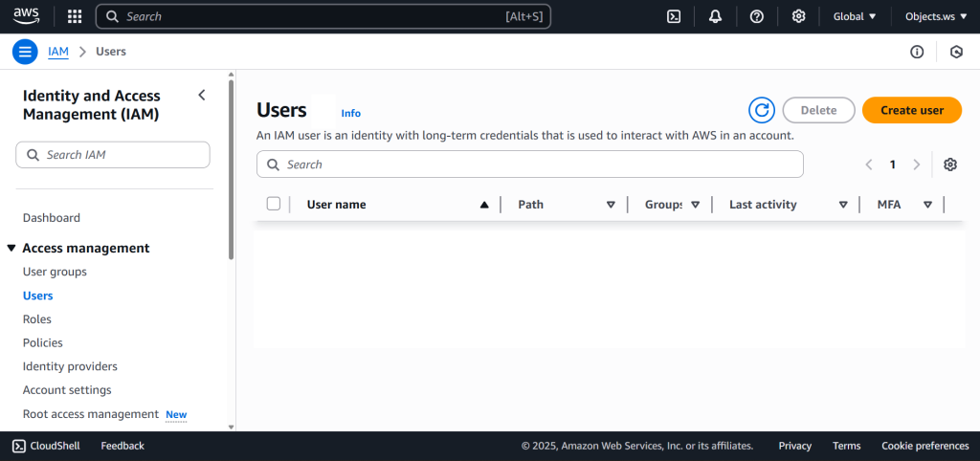This screenshot has width=980, height=461.
Task: Open the notifications bell
Action: pos(715,16)
